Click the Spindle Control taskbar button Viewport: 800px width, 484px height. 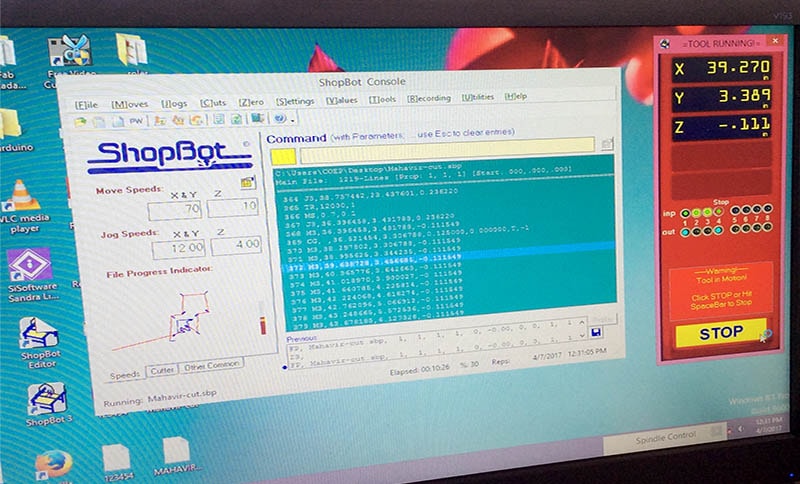coord(665,437)
